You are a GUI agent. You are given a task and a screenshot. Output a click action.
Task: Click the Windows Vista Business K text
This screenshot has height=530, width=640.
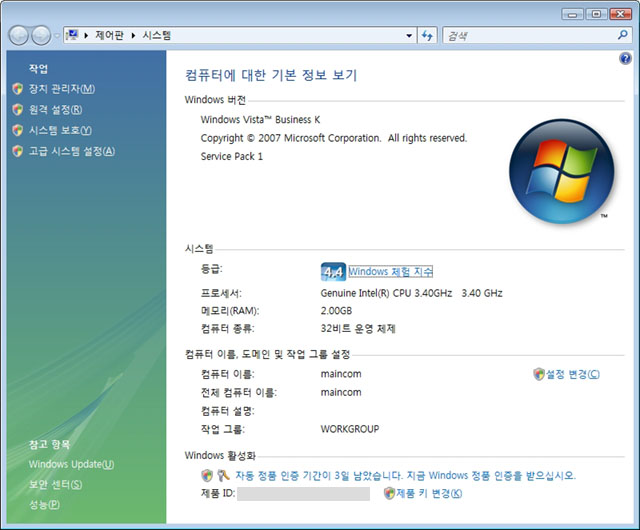pyautogui.click(x=260, y=120)
